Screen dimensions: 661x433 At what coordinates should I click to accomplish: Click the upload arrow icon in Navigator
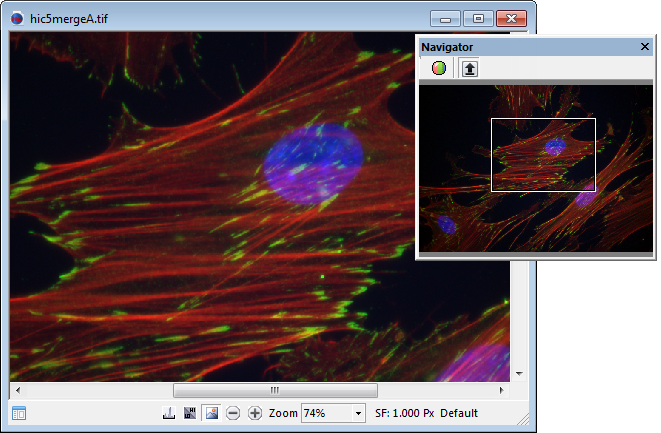point(467,69)
